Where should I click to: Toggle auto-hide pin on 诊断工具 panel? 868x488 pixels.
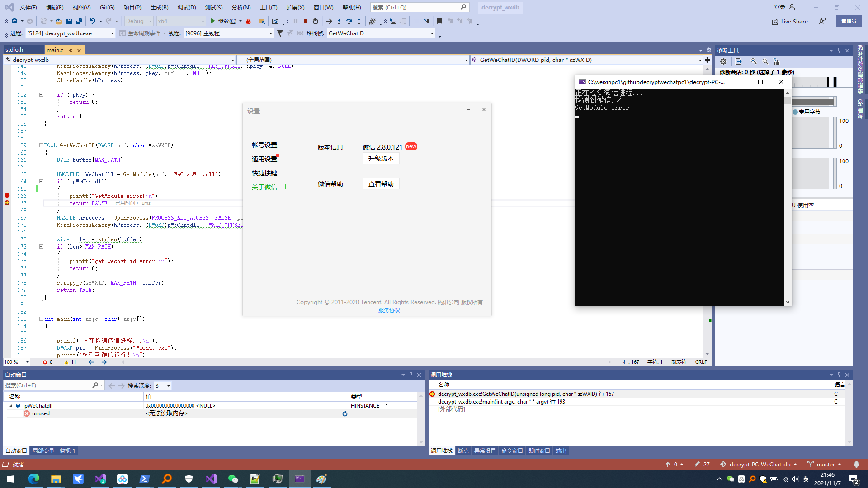tap(839, 50)
